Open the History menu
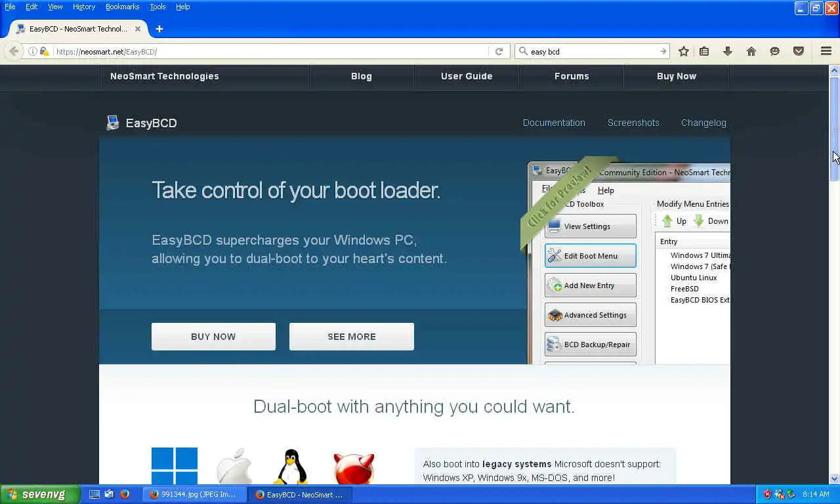The width and height of the screenshot is (840, 504). tap(84, 7)
